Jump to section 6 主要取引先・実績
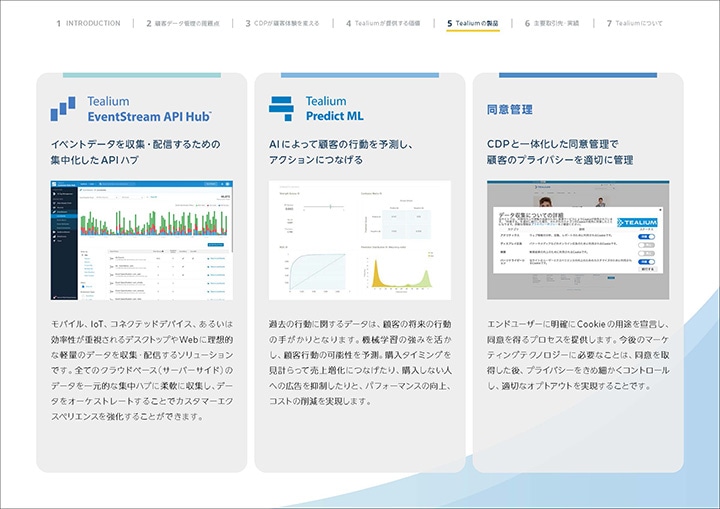This screenshot has height=509, width=720. 552,23
